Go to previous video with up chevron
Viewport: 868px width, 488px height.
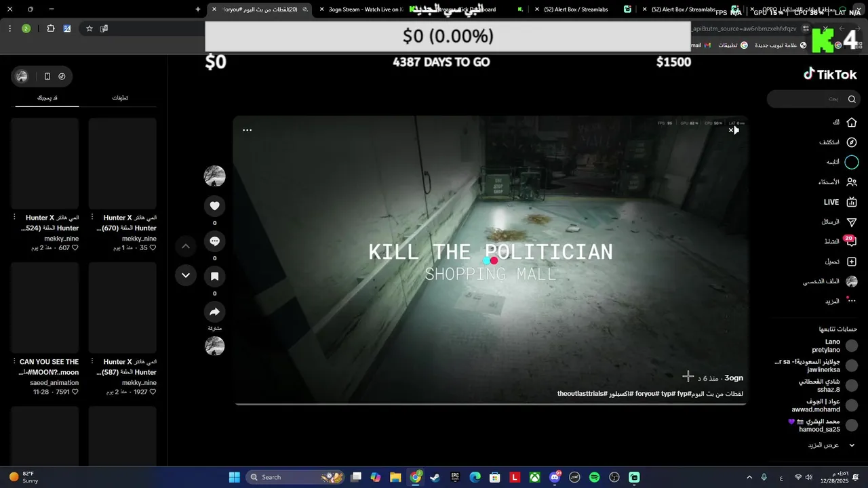click(x=186, y=246)
